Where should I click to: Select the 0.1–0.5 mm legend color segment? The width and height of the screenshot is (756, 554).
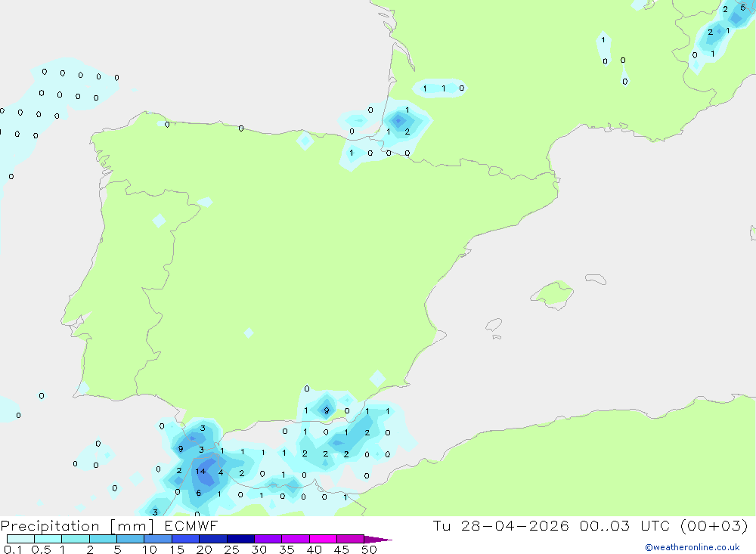20,539
